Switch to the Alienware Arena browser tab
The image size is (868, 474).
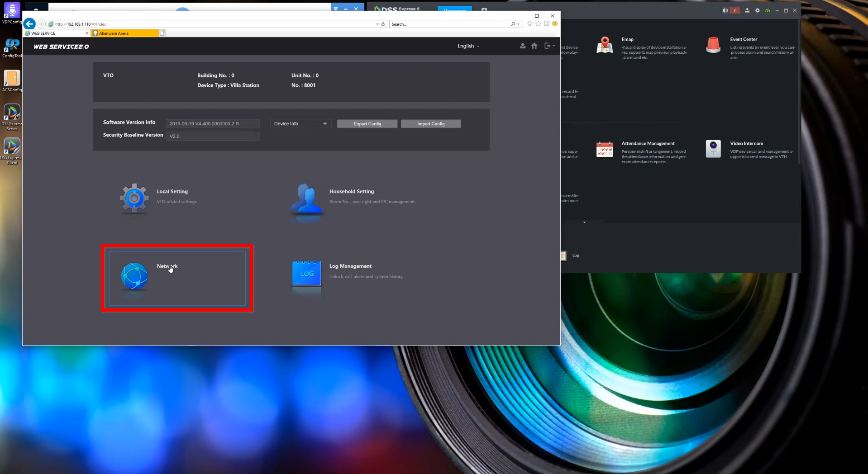[125, 33]
